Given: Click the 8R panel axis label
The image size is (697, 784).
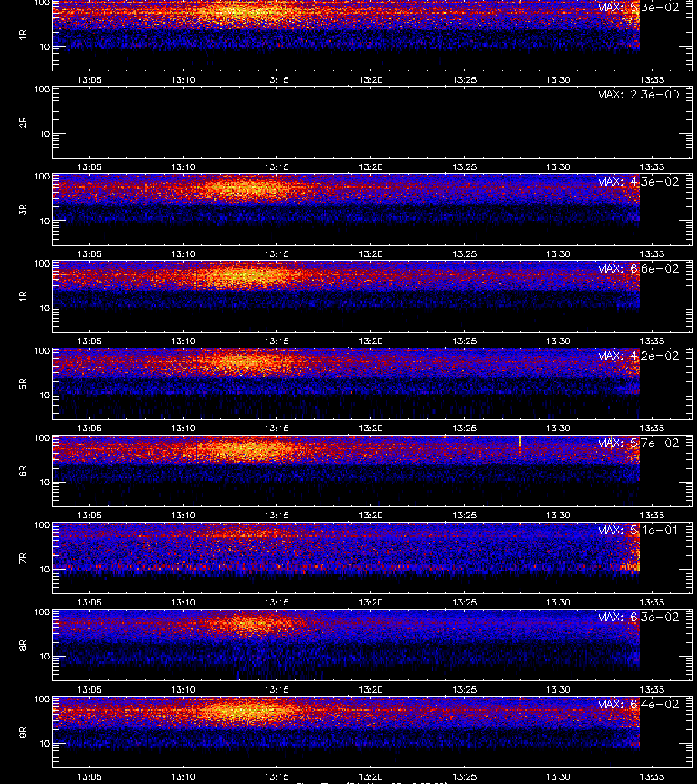Looking at the screenshot, I should coord(23,645).
